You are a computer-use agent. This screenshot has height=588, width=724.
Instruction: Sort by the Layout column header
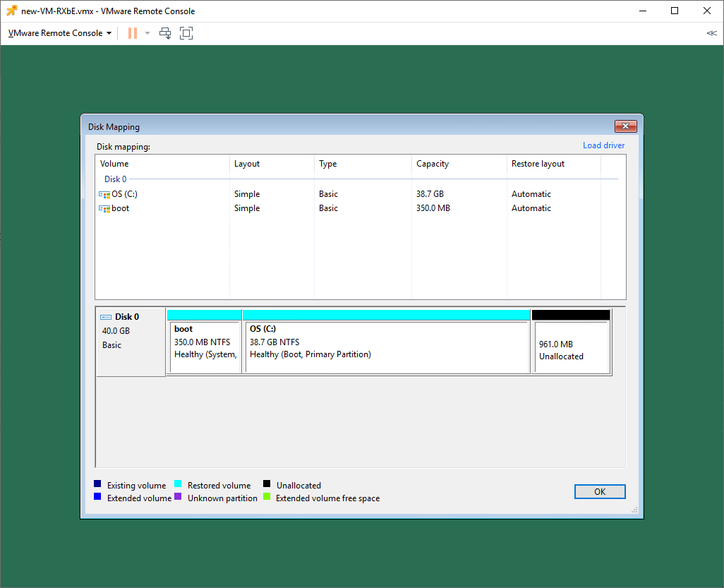[x=272, y=164]
